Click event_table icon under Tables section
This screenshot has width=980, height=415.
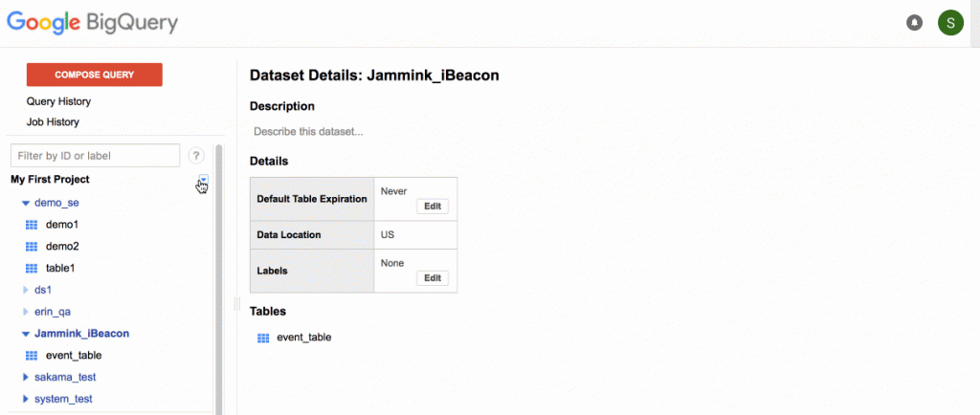point(264,338)
